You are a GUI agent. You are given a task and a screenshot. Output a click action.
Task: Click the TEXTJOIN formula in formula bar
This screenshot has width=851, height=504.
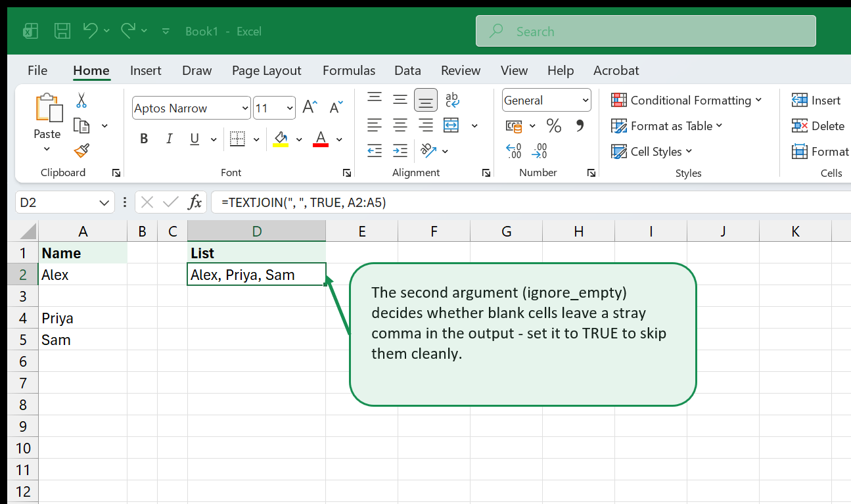(304, 202)
